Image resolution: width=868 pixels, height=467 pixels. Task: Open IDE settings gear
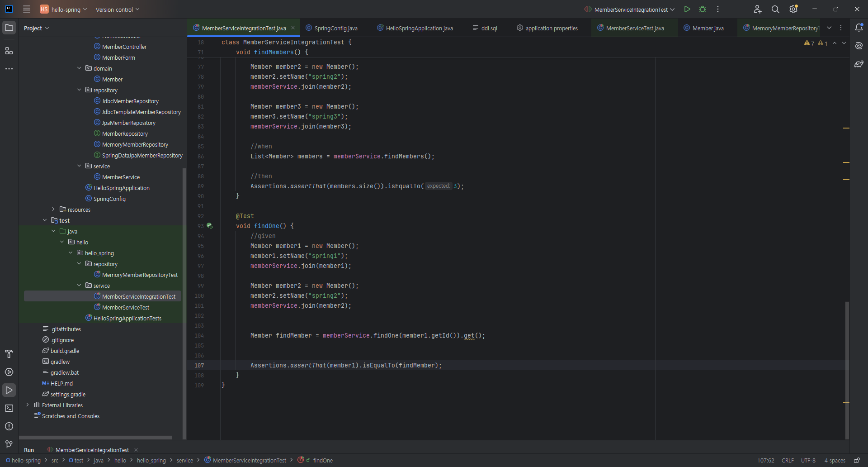point(793,9)
